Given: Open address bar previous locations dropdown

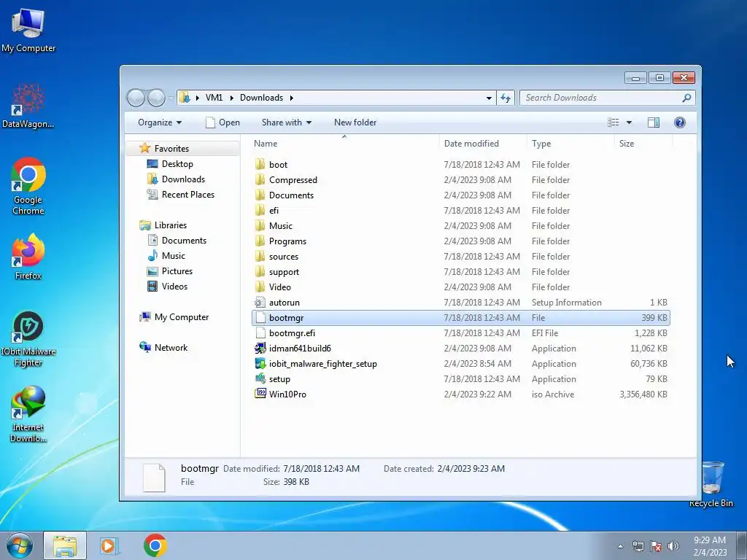Looking at the screenshot, I should pyautogui.click(x=489, y=98).
